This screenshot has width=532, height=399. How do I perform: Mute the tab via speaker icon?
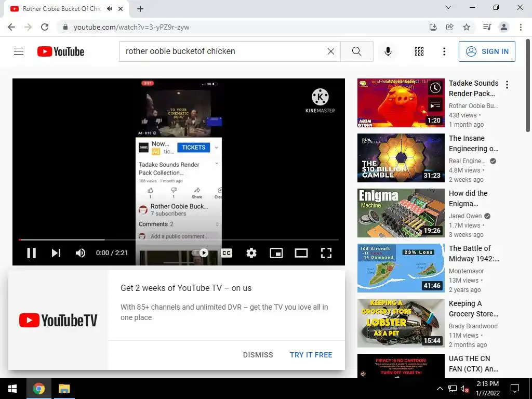[109, 9]
